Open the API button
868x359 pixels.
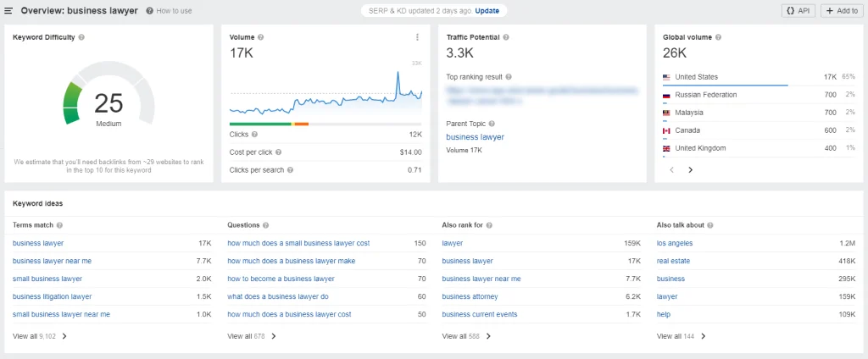pos(798,10)
